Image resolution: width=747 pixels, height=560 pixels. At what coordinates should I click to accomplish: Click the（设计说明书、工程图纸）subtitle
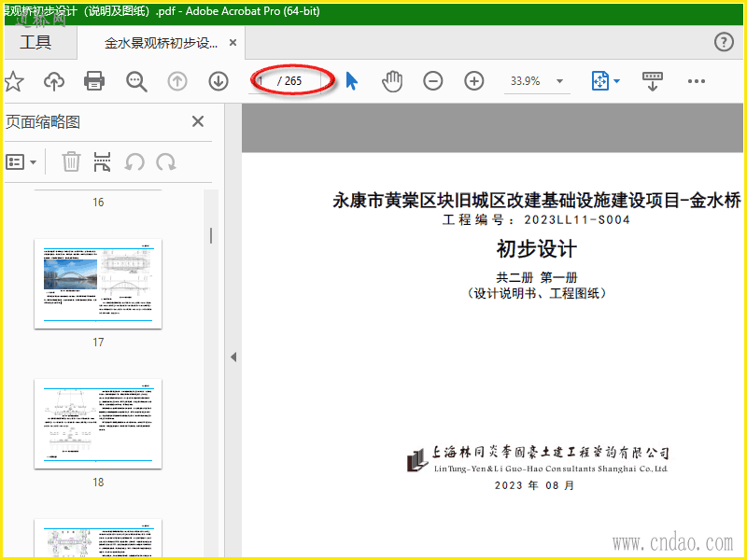(537, 293)
